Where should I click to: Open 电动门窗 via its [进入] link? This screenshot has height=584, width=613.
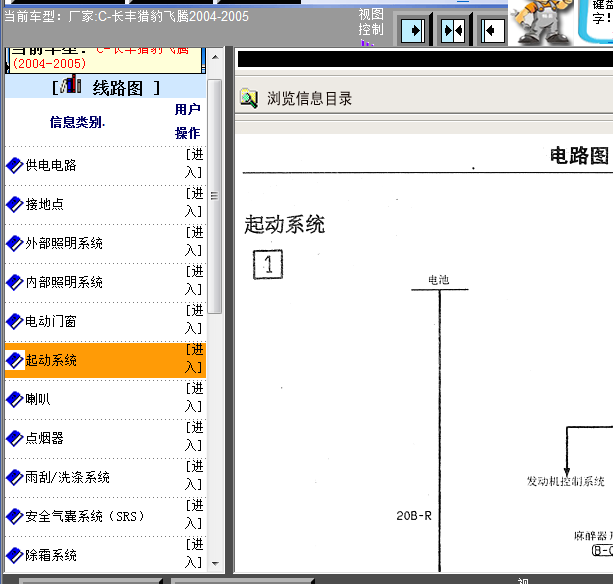pyautogui.click(x=194, y=319)
